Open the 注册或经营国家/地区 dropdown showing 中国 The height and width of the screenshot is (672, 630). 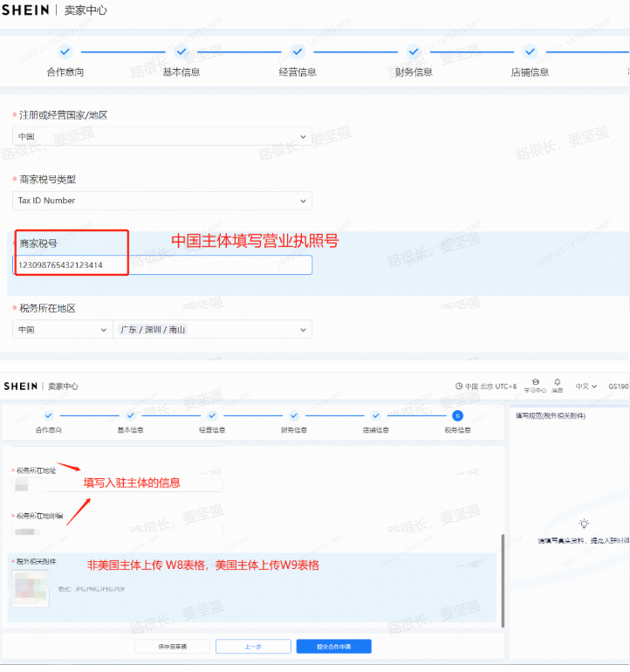tap(162, 136)
